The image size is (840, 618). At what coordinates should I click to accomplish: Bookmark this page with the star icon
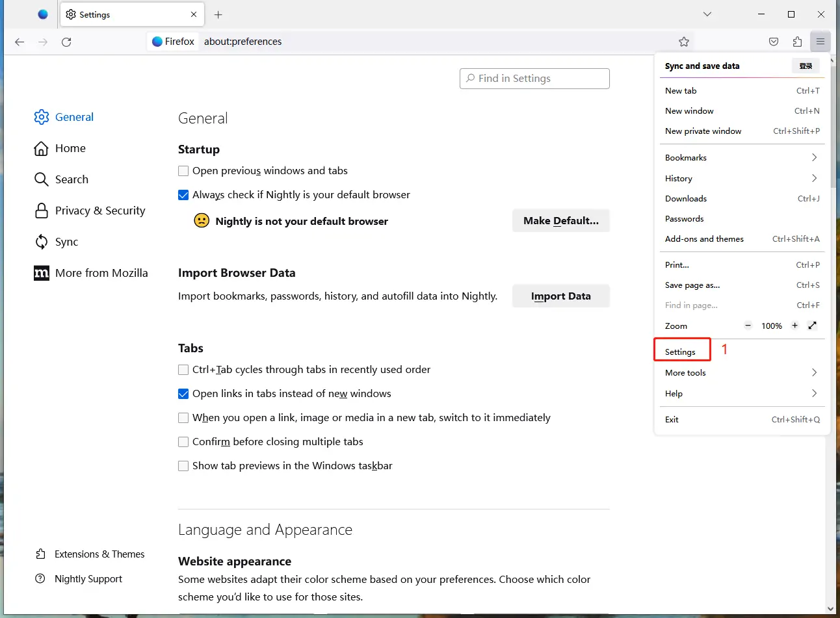684,41
